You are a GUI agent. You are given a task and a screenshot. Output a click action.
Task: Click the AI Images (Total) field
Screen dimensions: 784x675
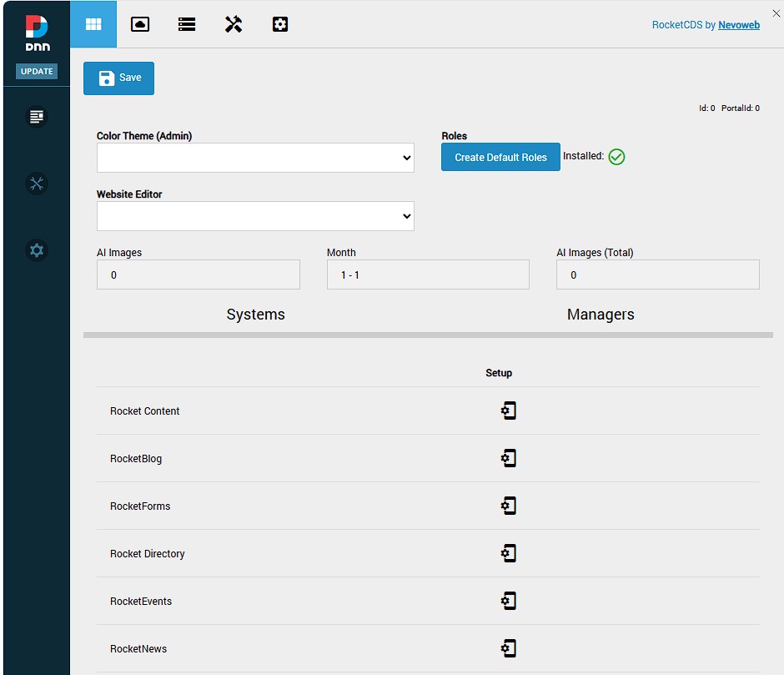tap(658, 275)
